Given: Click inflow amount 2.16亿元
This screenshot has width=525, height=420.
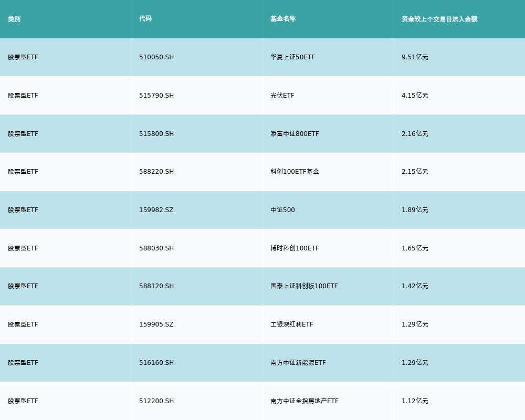Looking at the screenshot, I should point(415,134).
